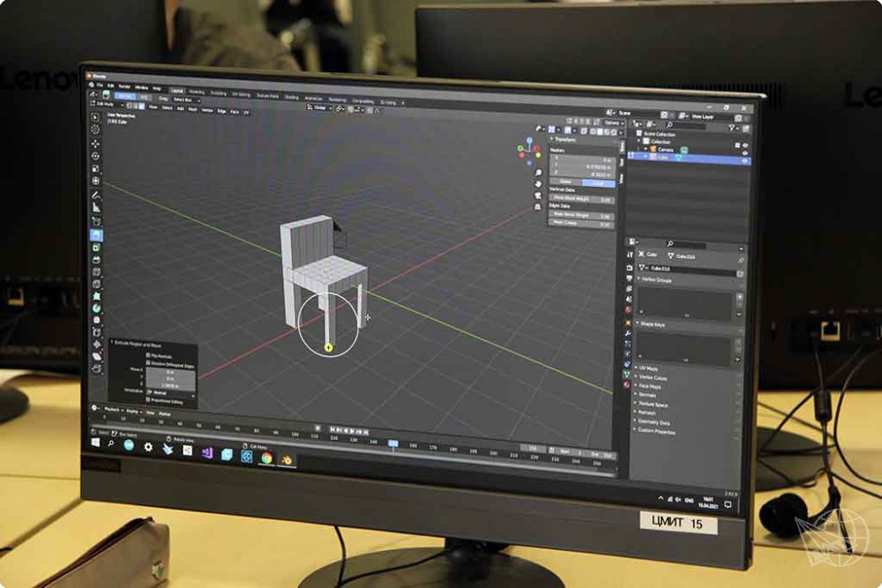Open the Edit Mode dropdown
Screen dimensions: 882x588
(107, 104)
